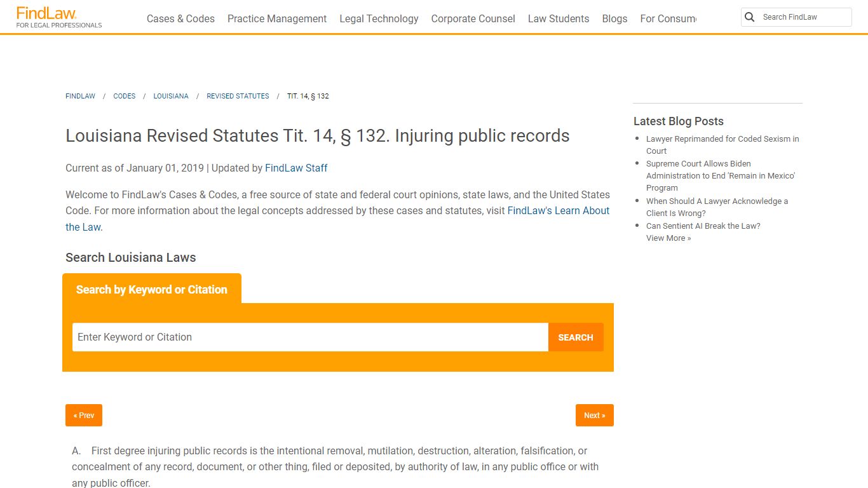Viewport: 868px width, 488px height.
Task: Click the Latest Blog Posts heading
Action: point(679,121)
